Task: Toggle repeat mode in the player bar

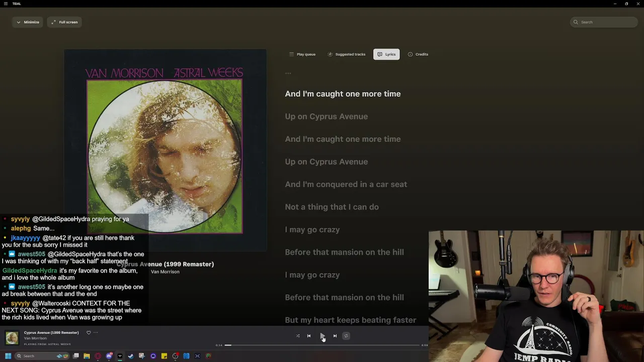Action: pyautogui.click(x=346, y=336)
